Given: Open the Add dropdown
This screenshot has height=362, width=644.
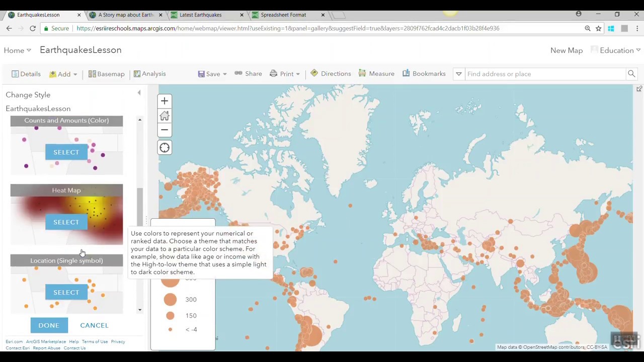Looking at the screenshot, I should tap(63, 74).
